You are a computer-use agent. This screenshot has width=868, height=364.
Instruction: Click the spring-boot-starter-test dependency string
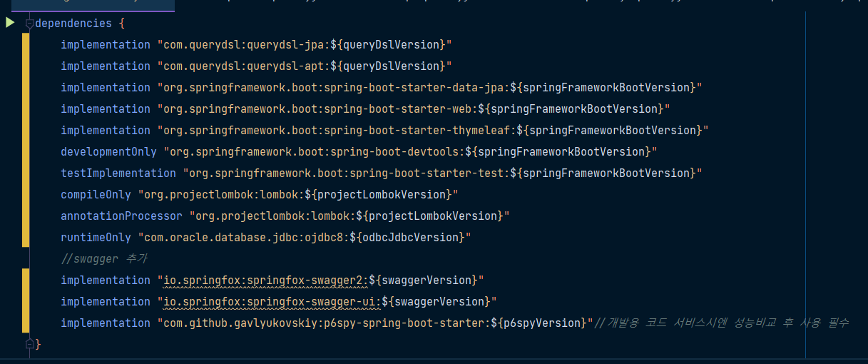coord(443,173)
